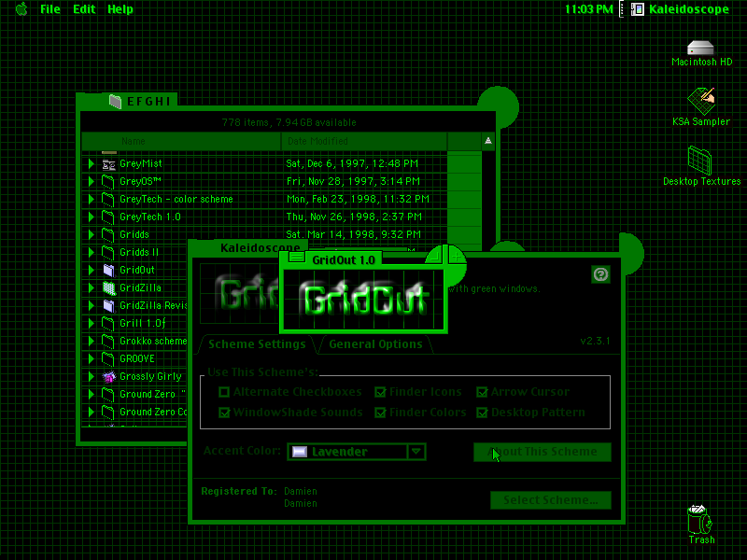
Task: Click the menu bar clock
Action: 589,9
